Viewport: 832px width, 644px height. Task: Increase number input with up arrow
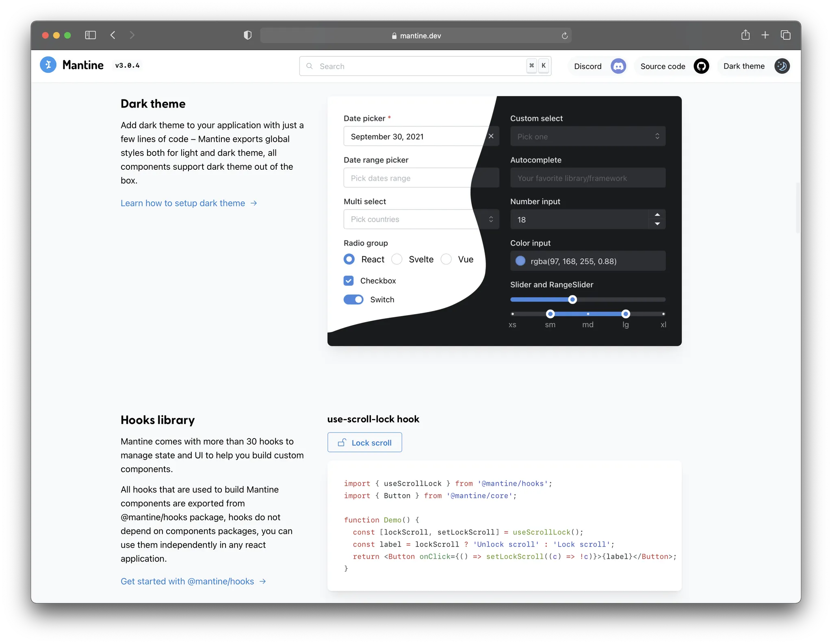[x=657, y=214]
